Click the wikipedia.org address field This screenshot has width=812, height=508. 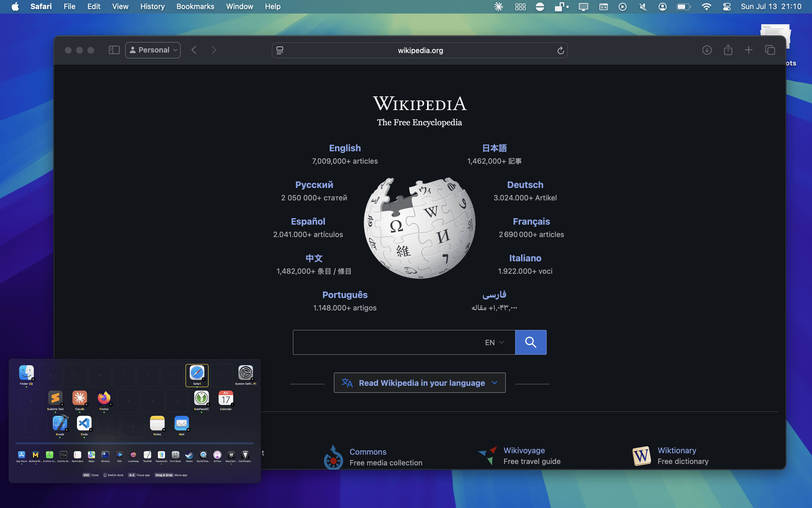pos(420,51)
